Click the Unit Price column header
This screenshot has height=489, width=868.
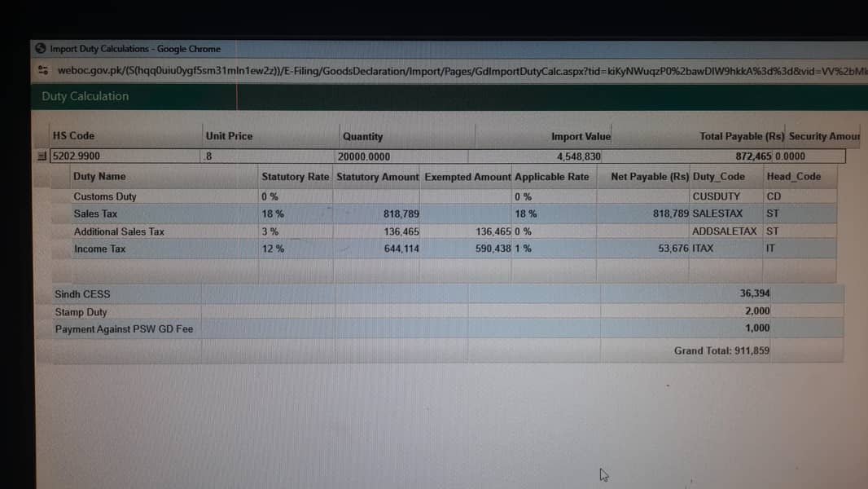point(229,136)
